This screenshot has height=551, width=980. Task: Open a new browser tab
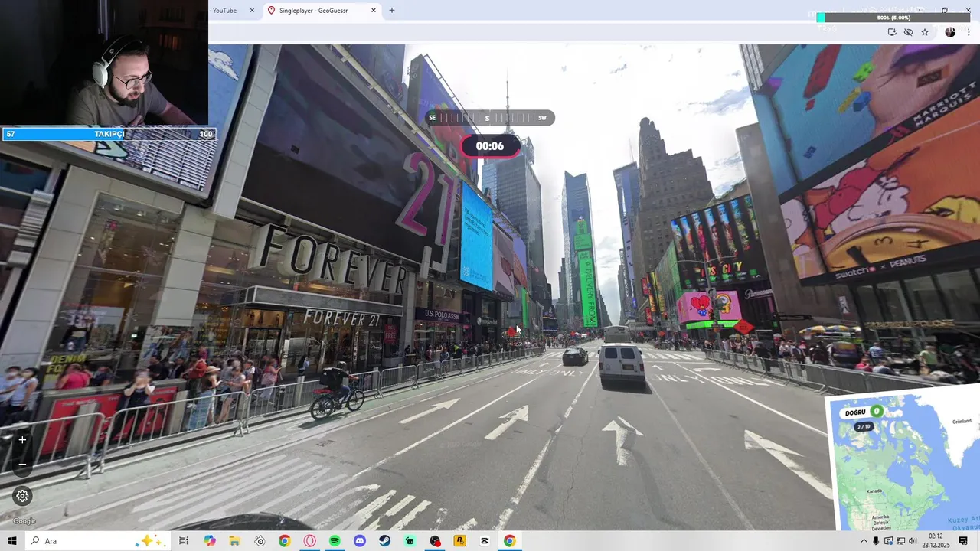click(392, 11)
